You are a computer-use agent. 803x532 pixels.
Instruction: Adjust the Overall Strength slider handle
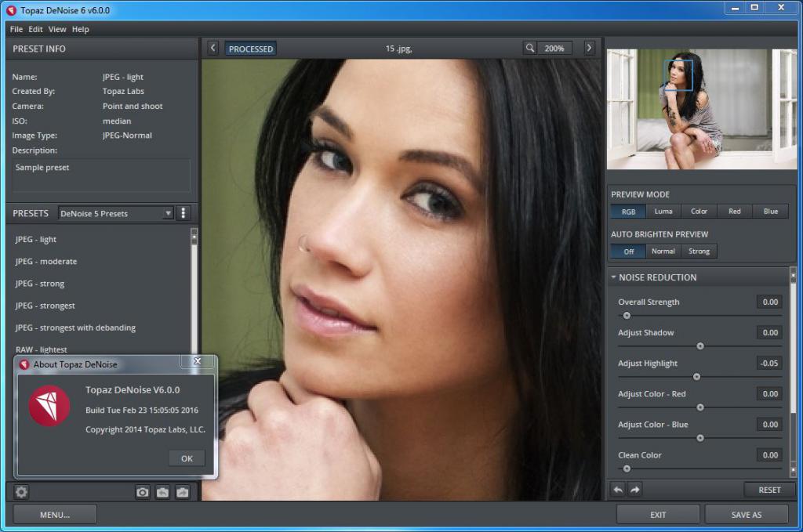pos(627,316)
